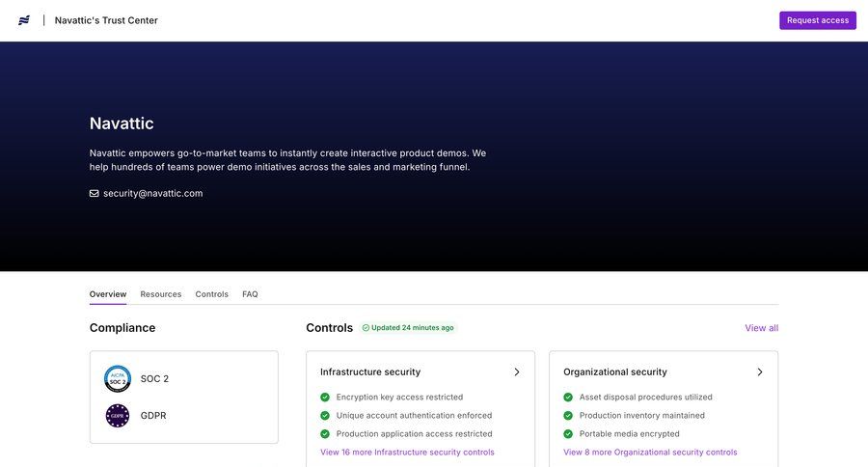Click the GDPR compliance label
Screen dimensions: 868x467
point(153,416)
